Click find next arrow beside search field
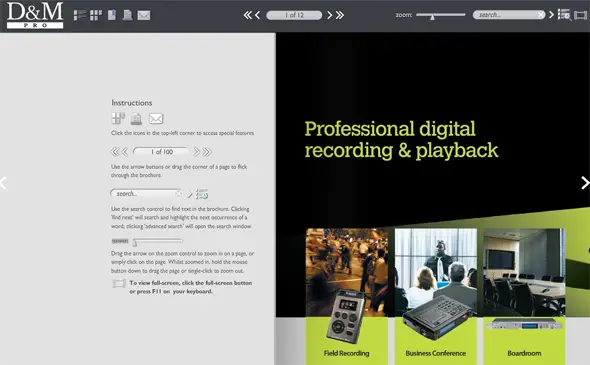Viewport: 590px width, 365px height. [551, 15]
